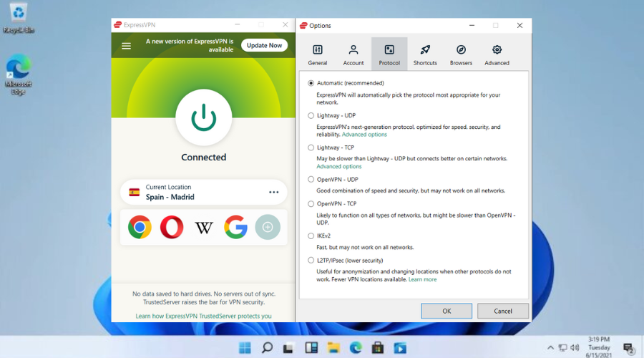644x358 pixels.
Task: Open the Wikipedia shortcut icon
Action: tap(204, 228)
